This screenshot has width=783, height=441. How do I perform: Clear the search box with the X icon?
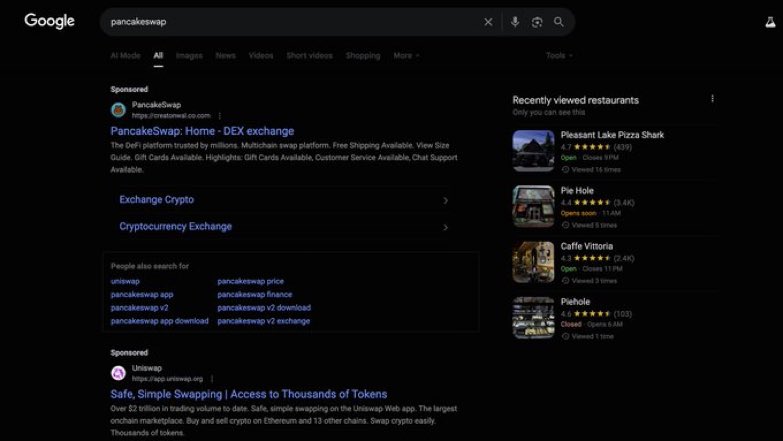point(488,22)
